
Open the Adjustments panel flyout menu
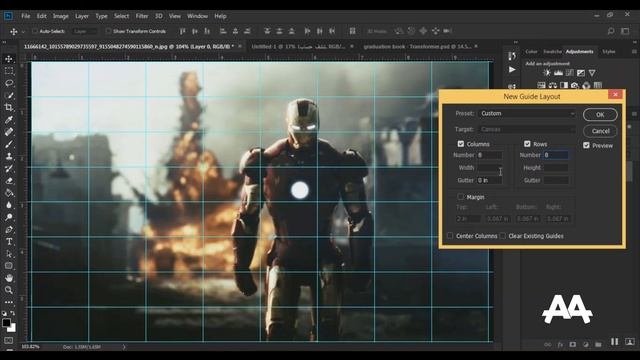(x=634, y=51)
